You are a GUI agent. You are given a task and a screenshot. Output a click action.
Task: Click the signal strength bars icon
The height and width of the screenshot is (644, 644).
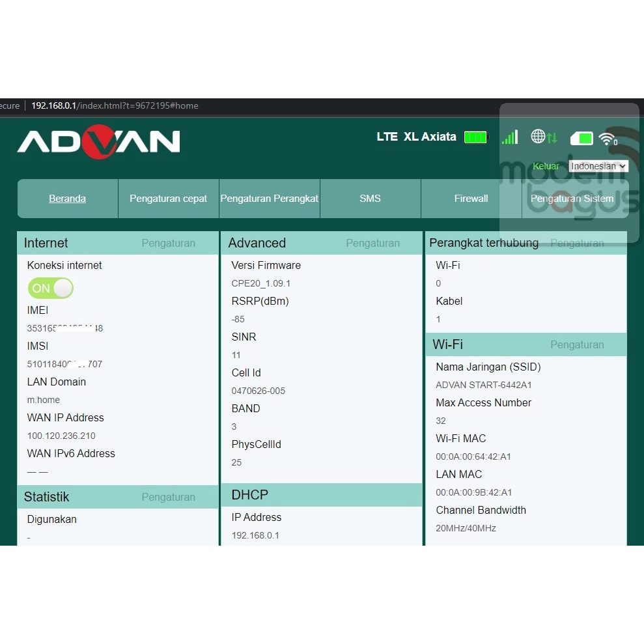pos(510,137)
